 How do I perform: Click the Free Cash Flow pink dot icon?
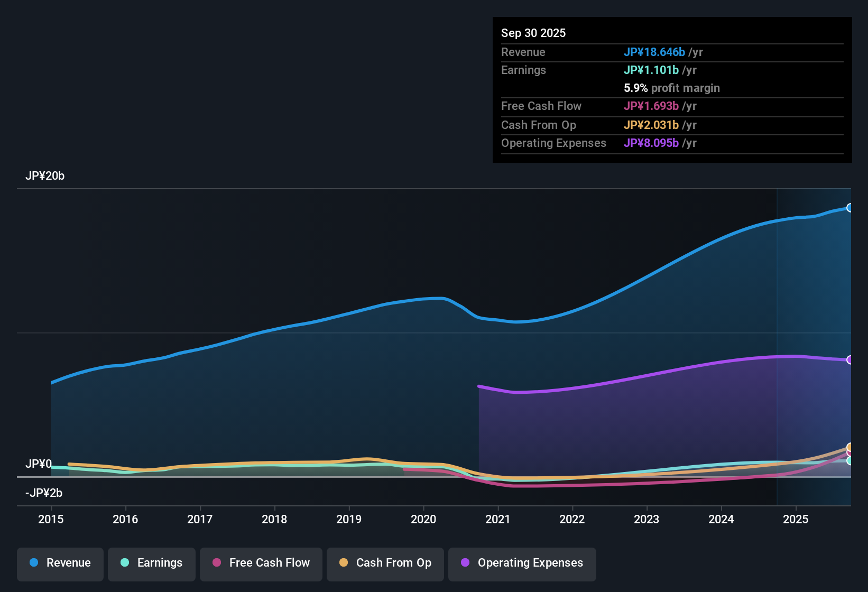(x=217, y=563)
